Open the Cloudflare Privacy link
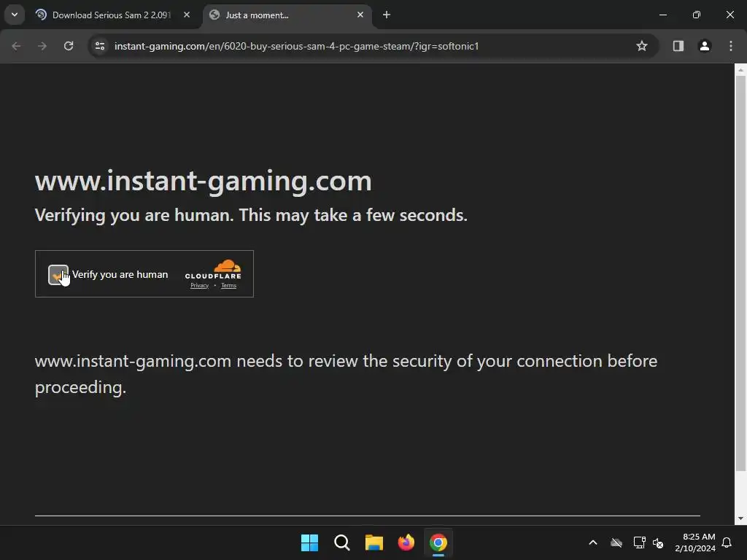 200,286
